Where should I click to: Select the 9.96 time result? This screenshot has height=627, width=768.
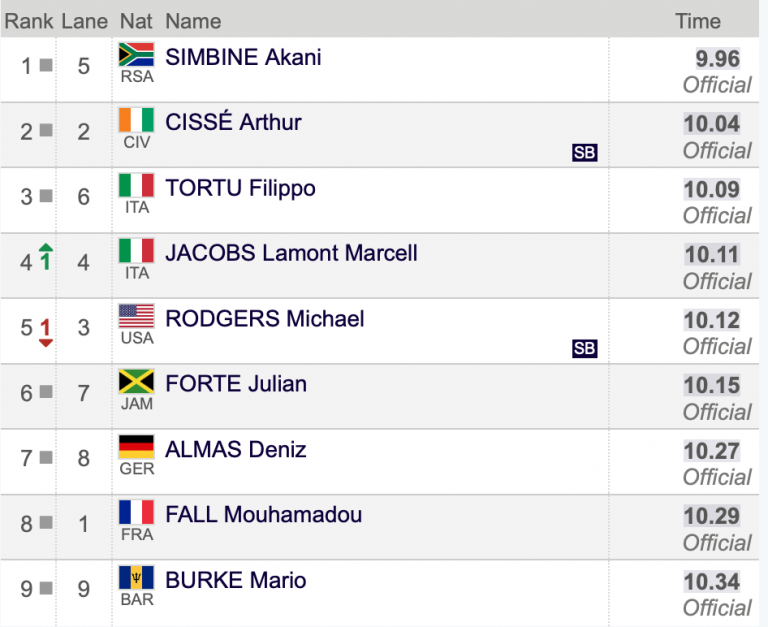click(x=718, y=59)
